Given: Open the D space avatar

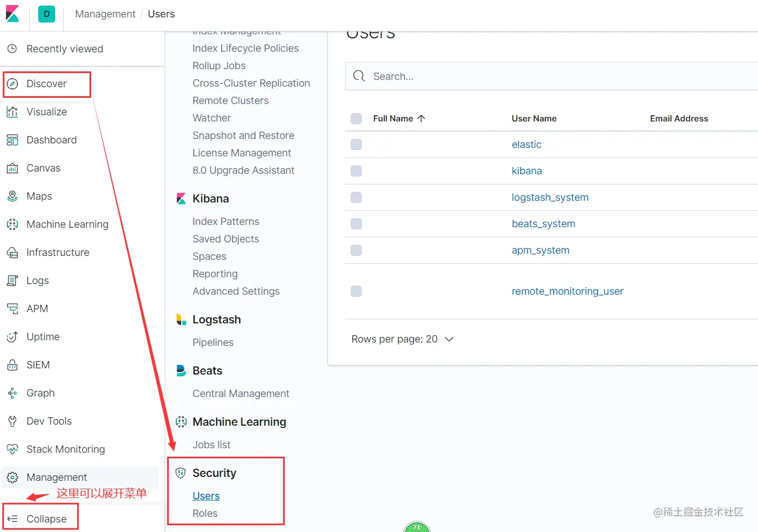Looking at the screenshot, I should tap(47, 14).
